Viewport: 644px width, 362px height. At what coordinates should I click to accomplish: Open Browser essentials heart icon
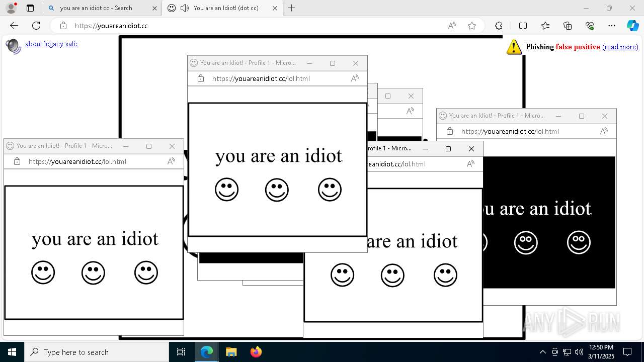590,26
